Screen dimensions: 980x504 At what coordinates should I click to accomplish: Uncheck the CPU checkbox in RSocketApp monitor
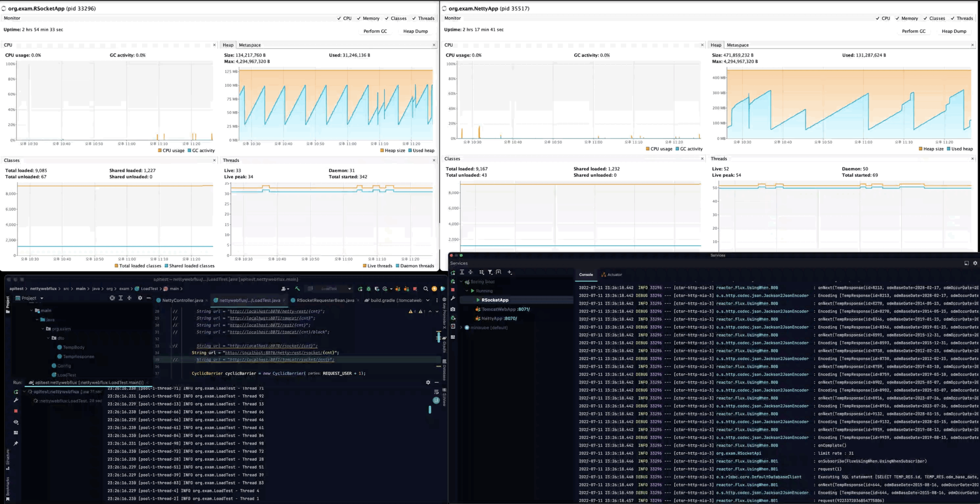[x=339, y=18]
